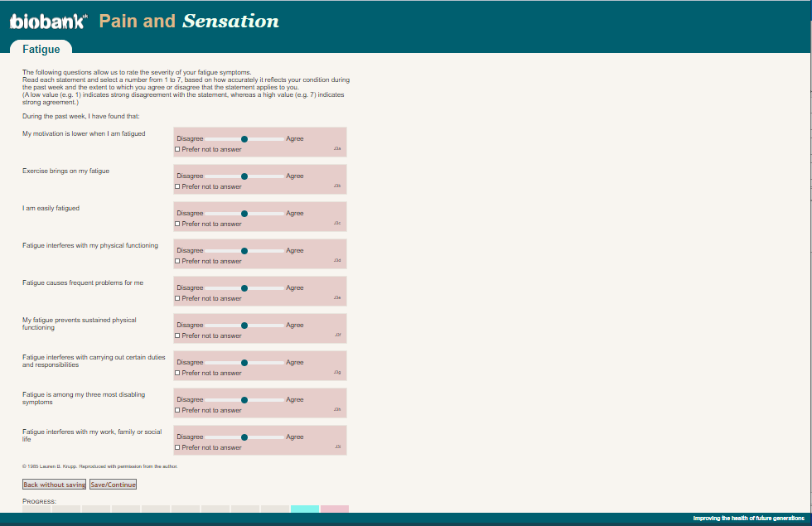
Task: Click the cyan progress bar segment
Action: [305, 509]
